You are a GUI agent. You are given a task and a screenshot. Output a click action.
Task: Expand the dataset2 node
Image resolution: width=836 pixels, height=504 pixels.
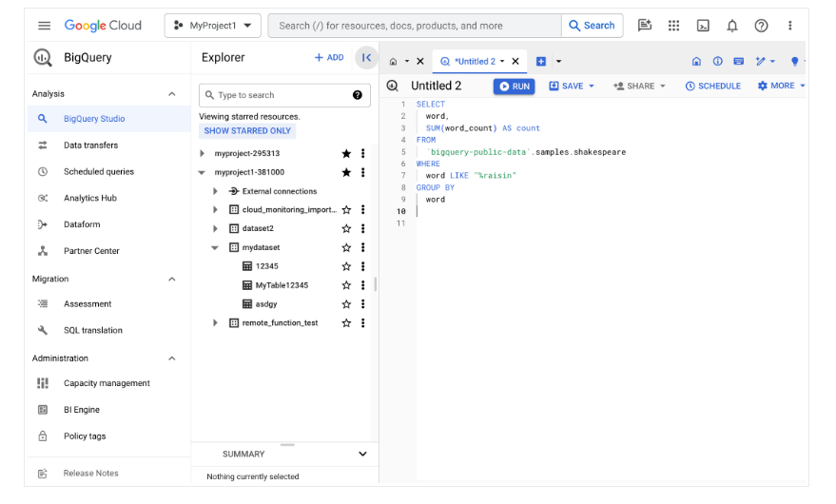coord(215,228)
